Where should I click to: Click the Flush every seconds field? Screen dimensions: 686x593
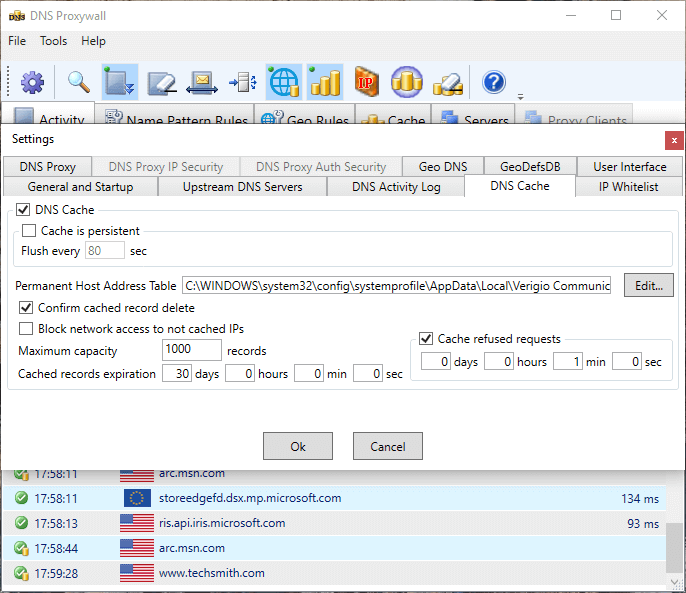coord(105,250)
